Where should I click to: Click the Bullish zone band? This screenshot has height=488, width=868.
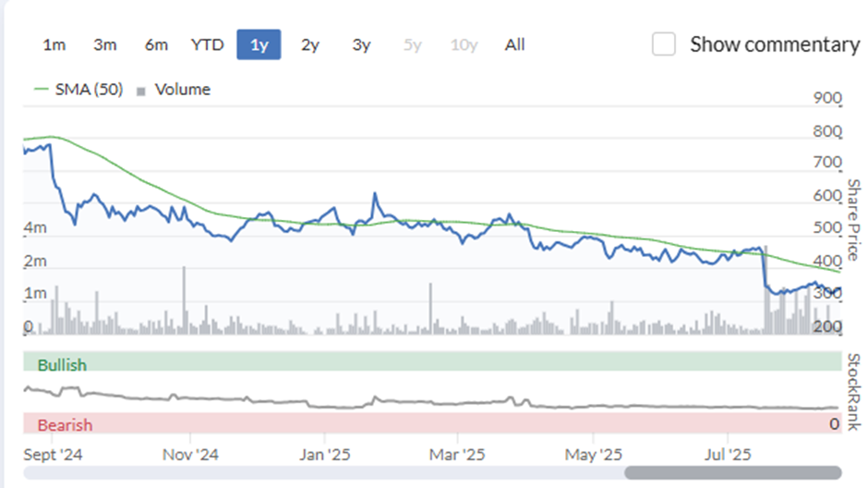tap(432, 361)
